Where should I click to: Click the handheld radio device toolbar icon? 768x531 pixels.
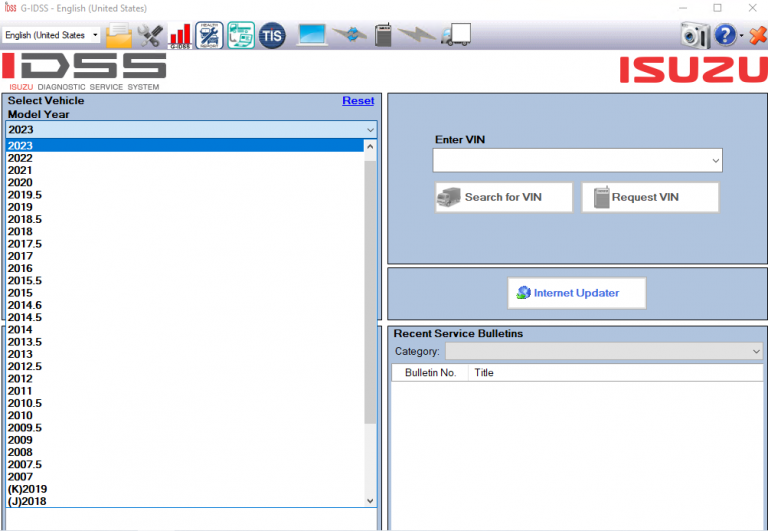click(383, 35)
